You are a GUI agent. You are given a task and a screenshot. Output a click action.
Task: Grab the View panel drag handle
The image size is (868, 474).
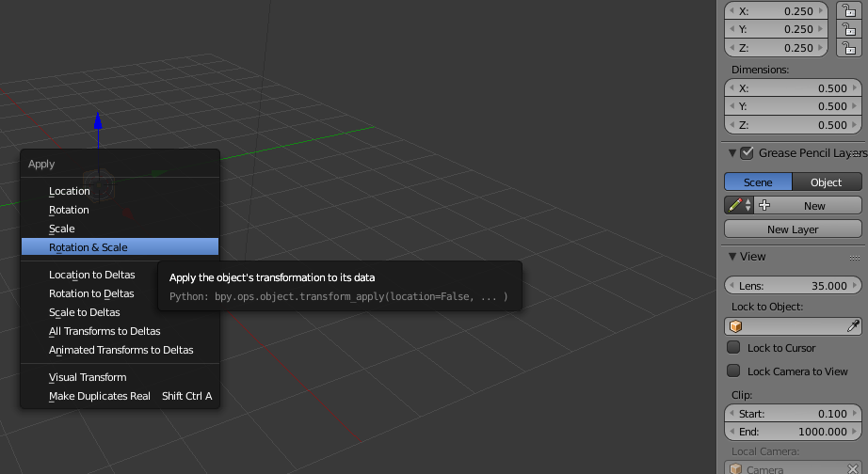855,257
